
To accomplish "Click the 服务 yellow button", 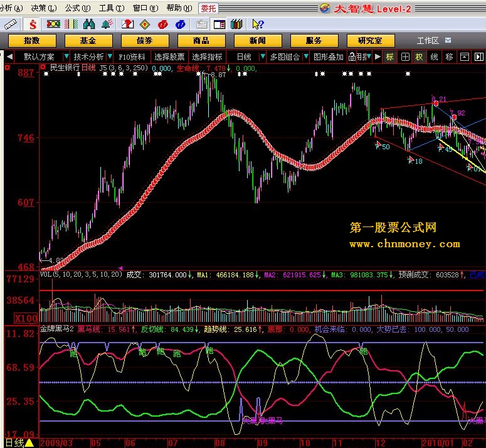I will point(314,41).
